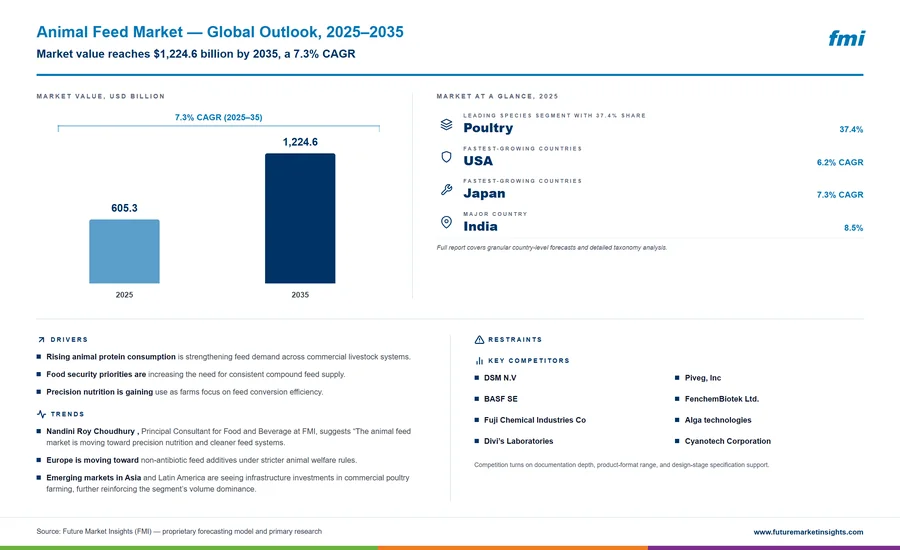Click the Poultry segment name
The height and width of the screenshot is (550, 900).
[488, 128]
